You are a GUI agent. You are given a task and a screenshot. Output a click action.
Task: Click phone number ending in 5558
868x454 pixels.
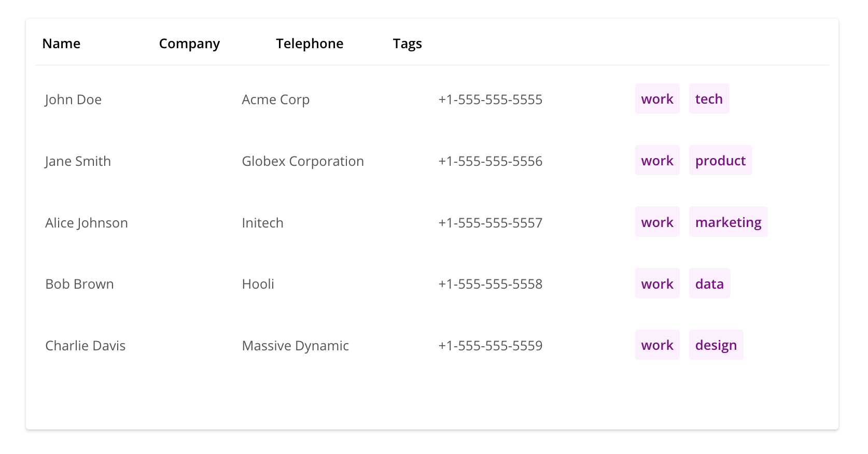click(x=490, y=284)
